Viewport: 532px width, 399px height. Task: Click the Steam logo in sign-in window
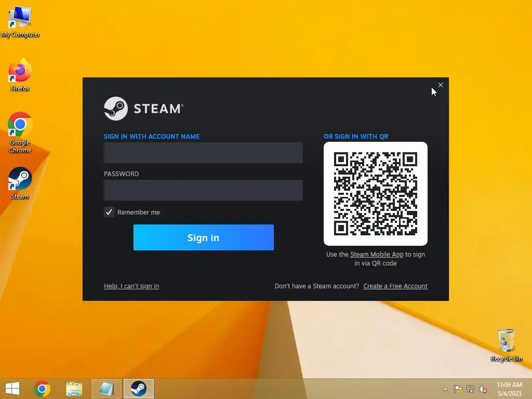(x=143, y=109)
